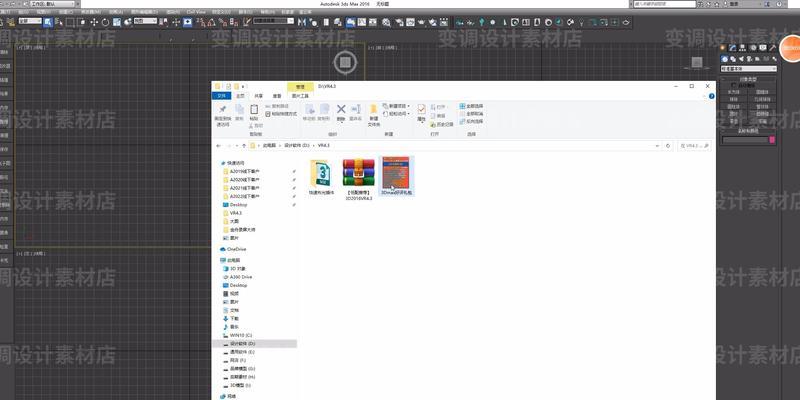Toggle Window/Crossing selection mode
Image resolution: width=800 pixels, height=400 pixels.
[x=82, y=22]
